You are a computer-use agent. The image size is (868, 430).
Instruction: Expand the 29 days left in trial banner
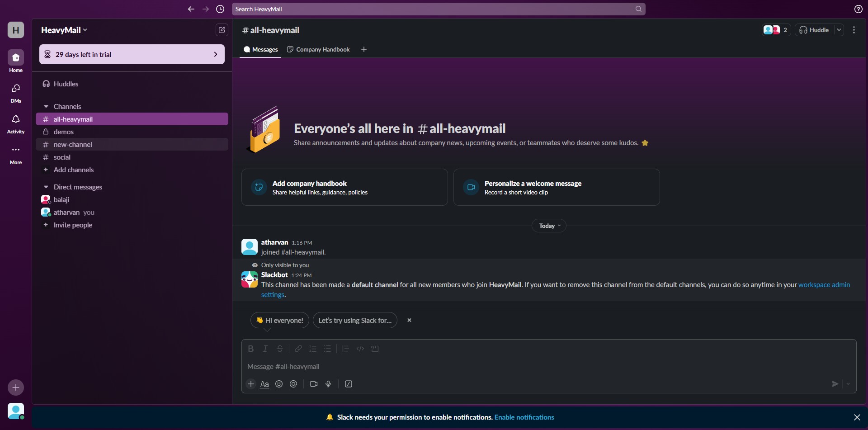pos(132,54)
